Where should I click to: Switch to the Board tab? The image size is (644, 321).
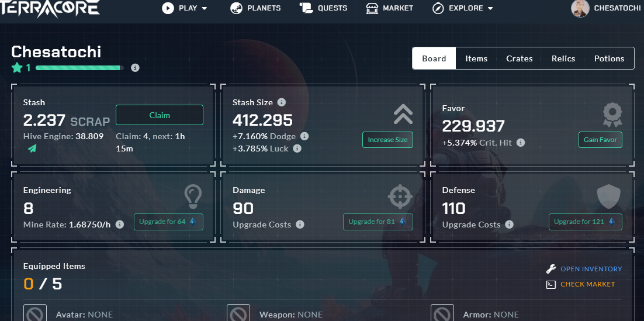(x=434, y=58)
